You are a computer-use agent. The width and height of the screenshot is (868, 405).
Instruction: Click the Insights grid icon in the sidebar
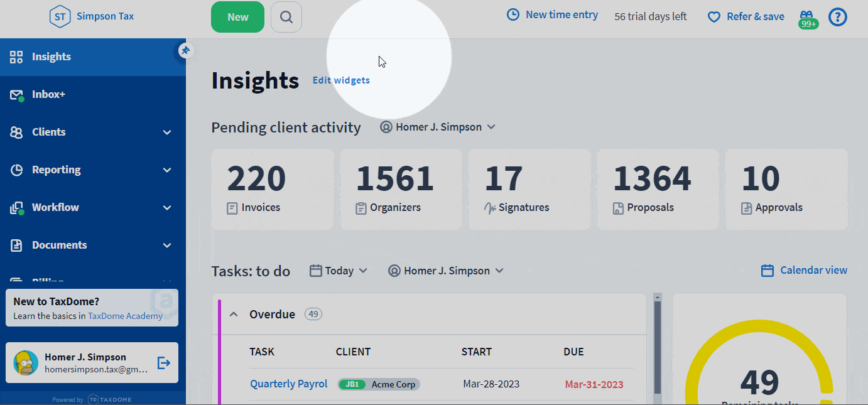pyautogui.click(x=16, y=57)
